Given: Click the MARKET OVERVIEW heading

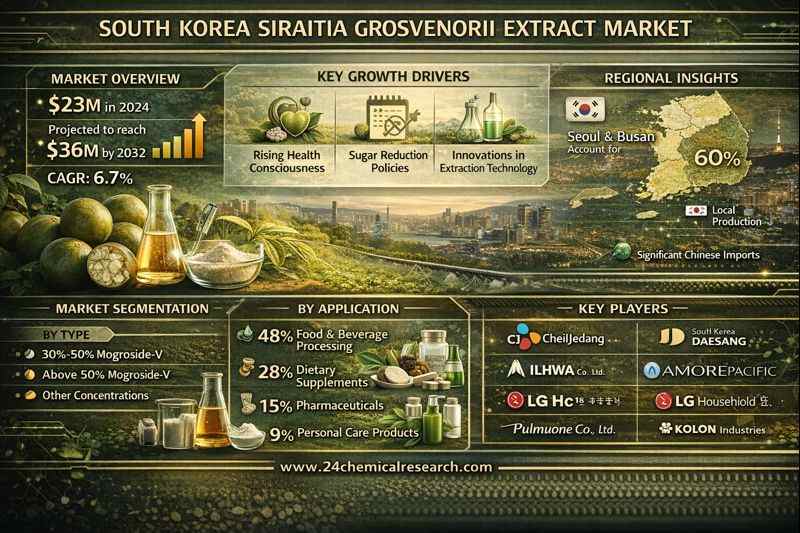Looking at the screenshot, I should coord(115,79).
